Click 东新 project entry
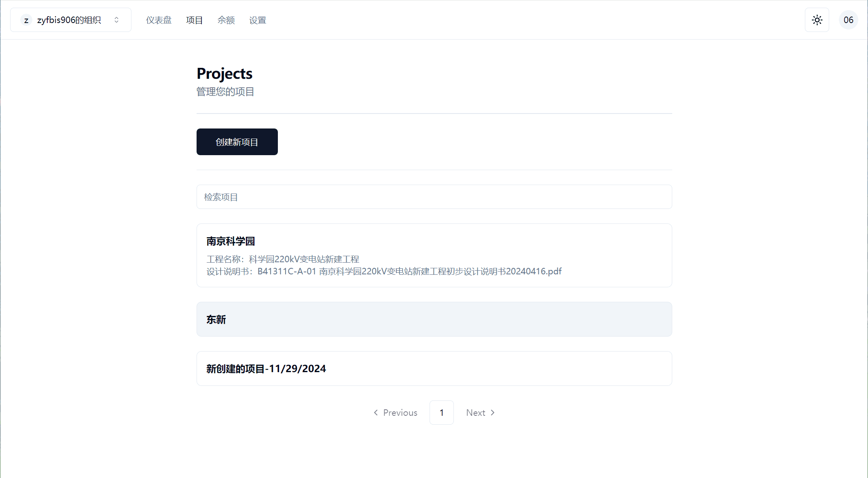868x478 pixels. [x=434, y=320]
